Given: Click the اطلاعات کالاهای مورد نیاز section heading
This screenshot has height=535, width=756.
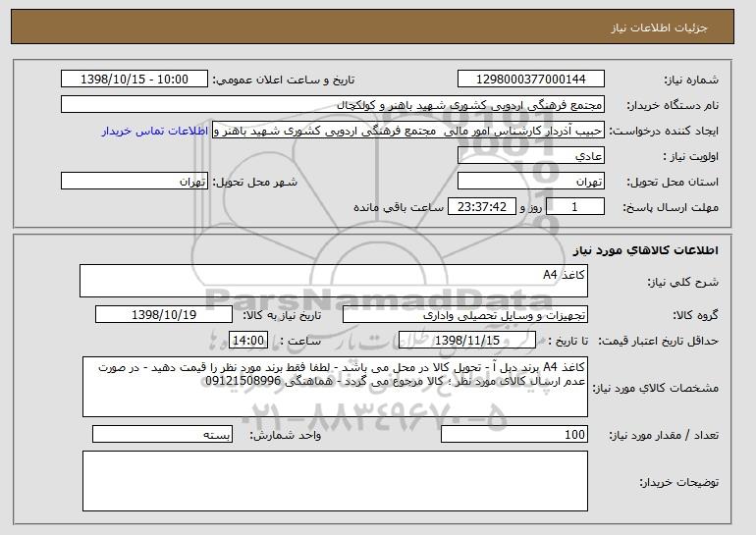Looking at the screenshot, I should pyautogui.click(x=646, y=250).
